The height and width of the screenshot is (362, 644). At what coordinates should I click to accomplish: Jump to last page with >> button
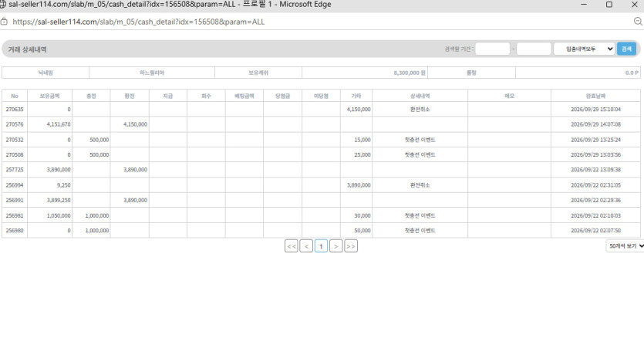point(350,246)
